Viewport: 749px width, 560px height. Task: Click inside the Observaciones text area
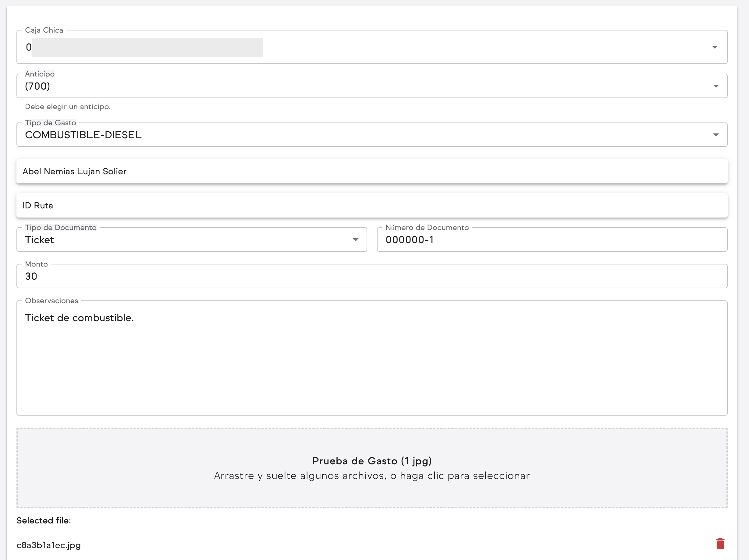point(372,366)
